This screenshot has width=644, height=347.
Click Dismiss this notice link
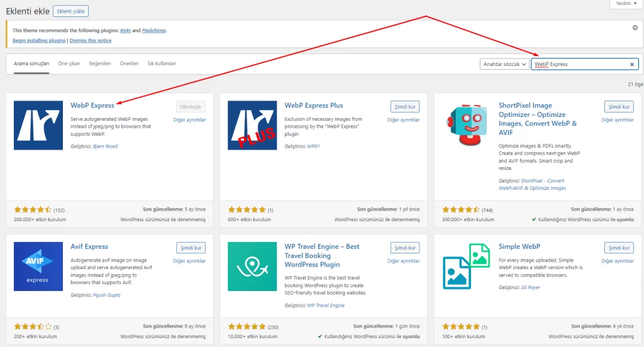coord(91,41)
